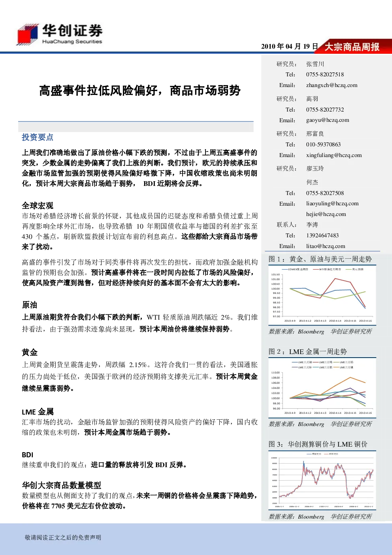Click the data source line under figure 2
392x555 pixels.
pos(320,424)
